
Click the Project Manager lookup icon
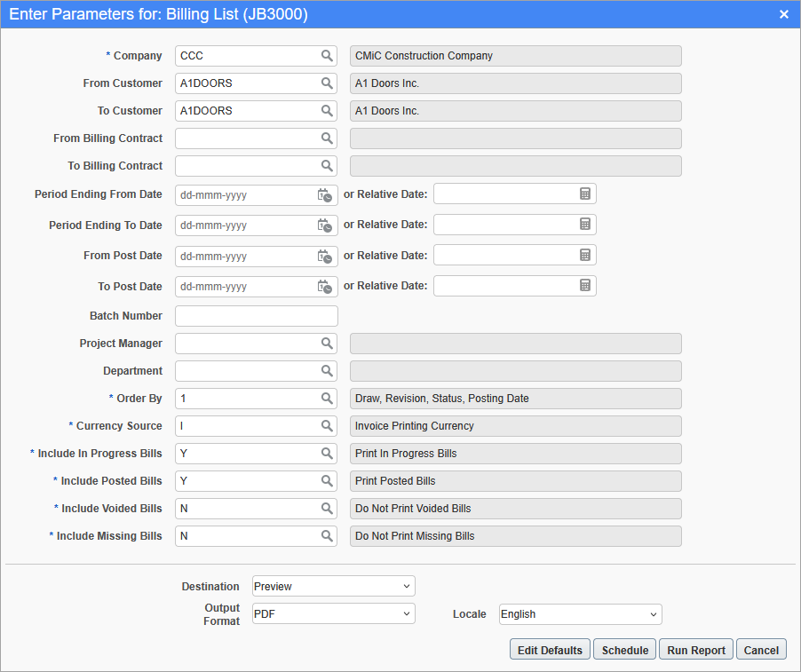coord(327,344)
